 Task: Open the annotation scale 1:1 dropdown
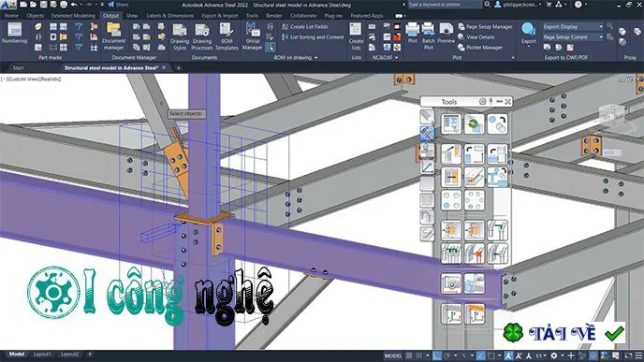pos(540,355)
